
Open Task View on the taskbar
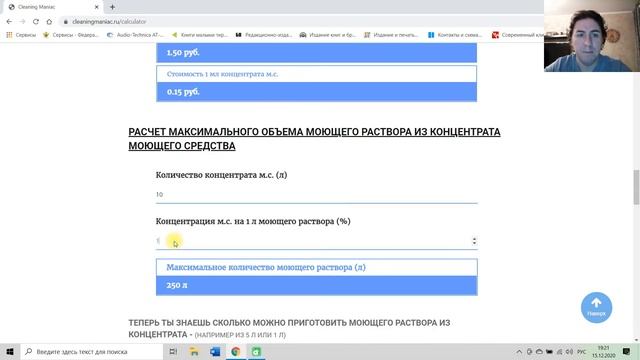tap(173, 351)
